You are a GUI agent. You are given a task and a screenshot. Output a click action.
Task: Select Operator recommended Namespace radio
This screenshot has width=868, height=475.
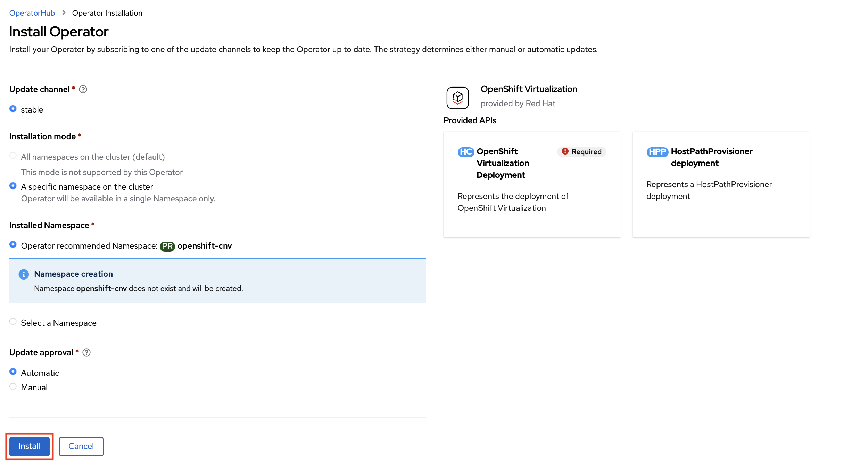pos(13,245)
